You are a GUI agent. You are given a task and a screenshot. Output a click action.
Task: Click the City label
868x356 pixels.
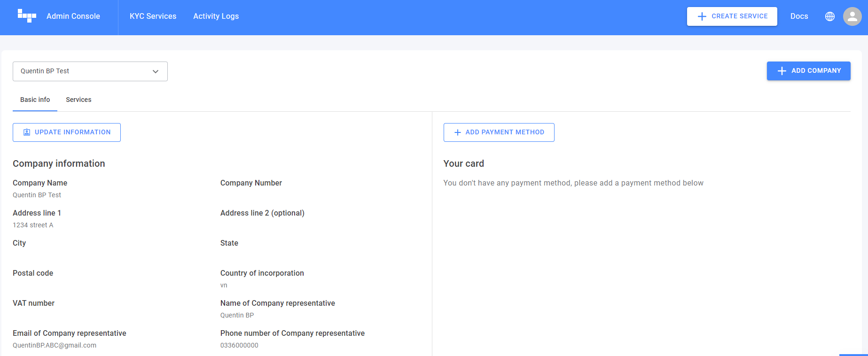pos(19,243)
